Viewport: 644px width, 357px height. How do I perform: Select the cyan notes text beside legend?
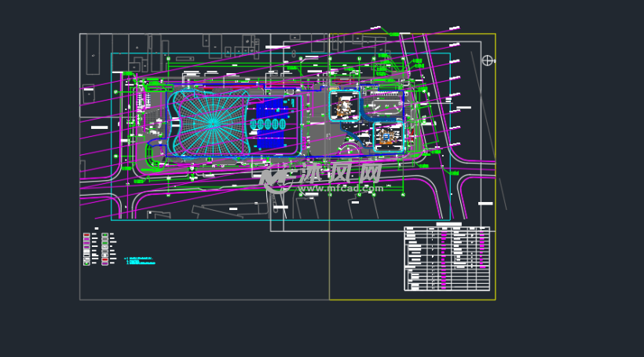(x=140, y=261)
